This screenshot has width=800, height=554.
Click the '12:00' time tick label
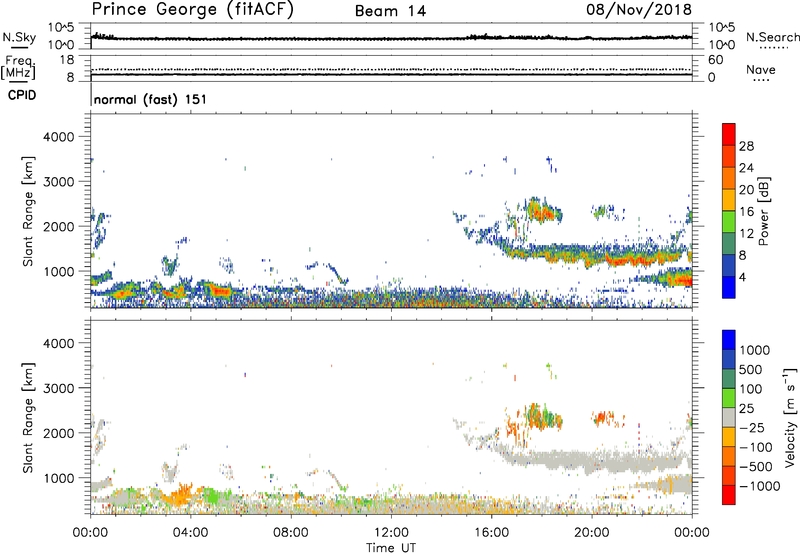[x=391, y=533]
